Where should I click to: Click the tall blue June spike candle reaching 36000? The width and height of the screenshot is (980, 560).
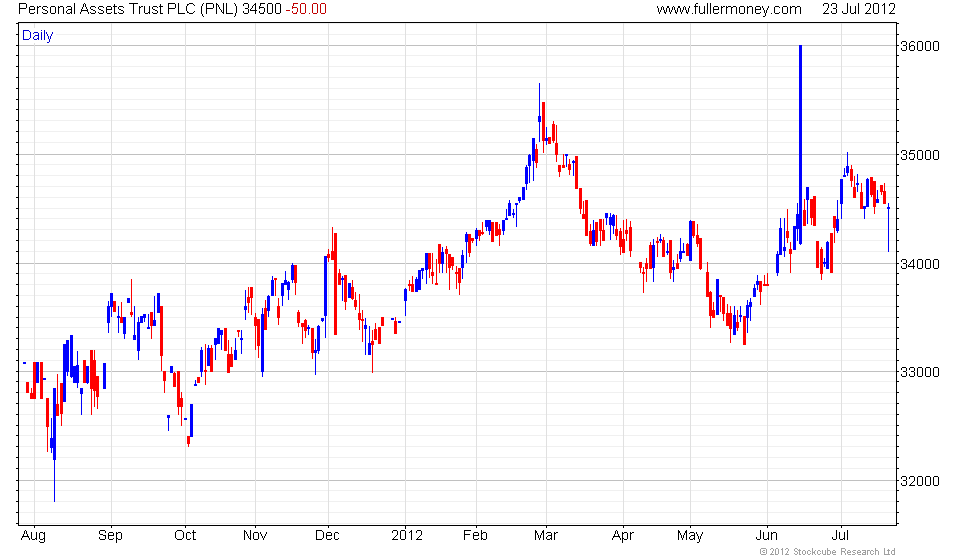800,144
